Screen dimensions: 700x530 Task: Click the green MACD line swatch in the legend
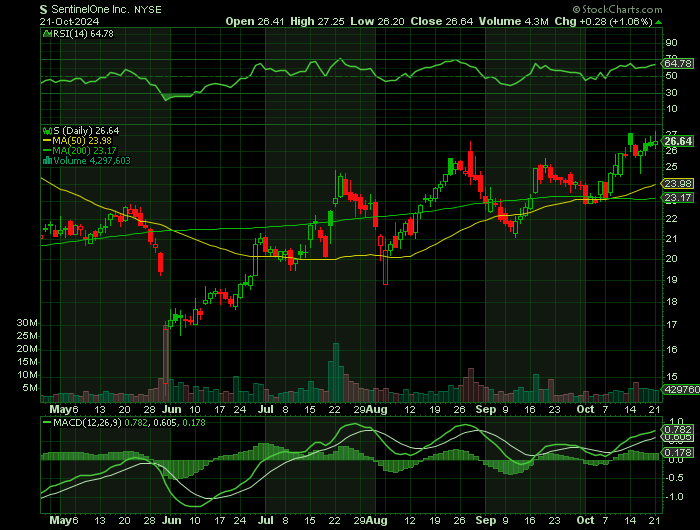pos(47,422)
